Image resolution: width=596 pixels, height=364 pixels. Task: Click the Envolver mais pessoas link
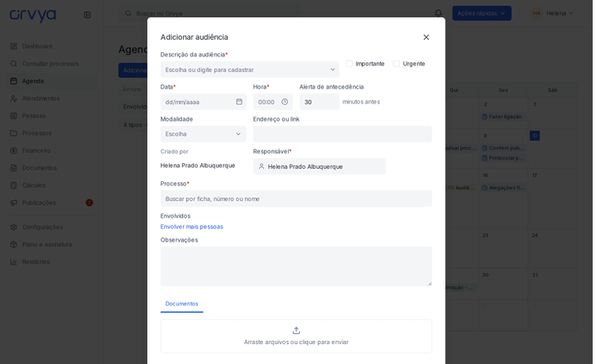[191, 227]
